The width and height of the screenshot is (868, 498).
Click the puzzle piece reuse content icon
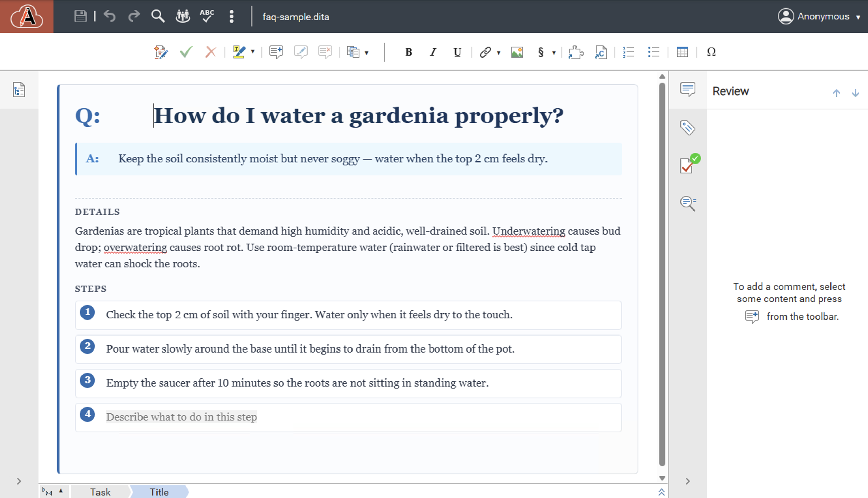pos(576,52)
